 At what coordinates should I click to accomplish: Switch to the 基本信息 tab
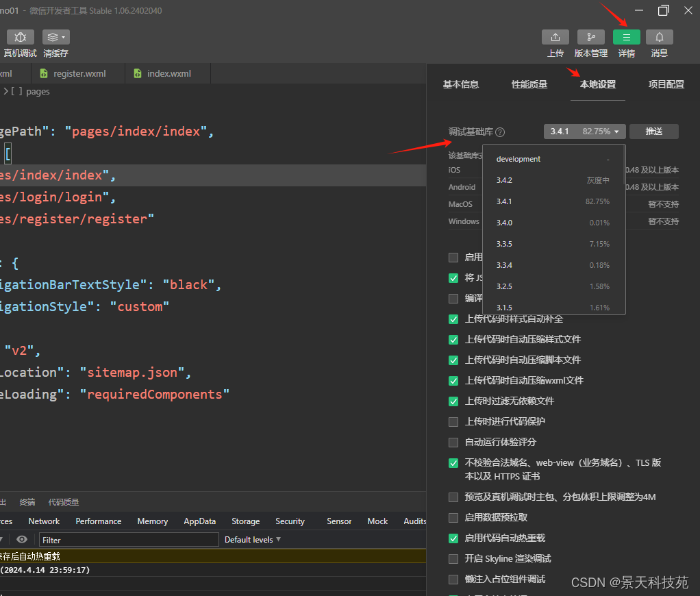tap(461, 84)
